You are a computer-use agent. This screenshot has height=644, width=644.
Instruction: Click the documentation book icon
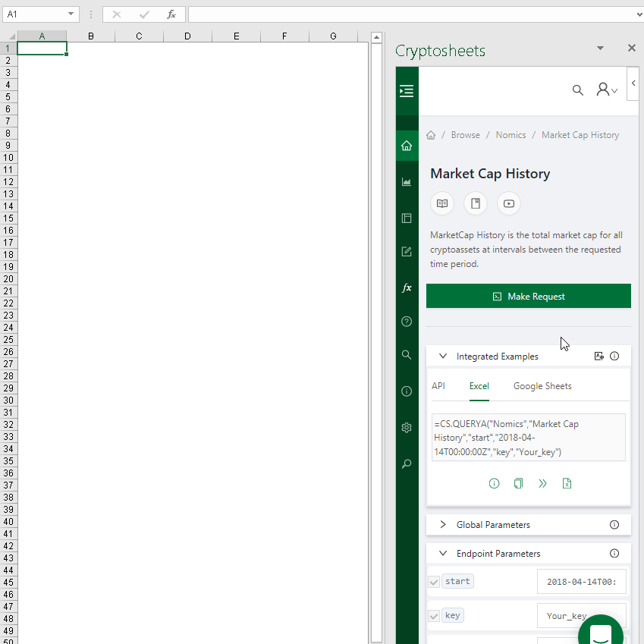442,203
